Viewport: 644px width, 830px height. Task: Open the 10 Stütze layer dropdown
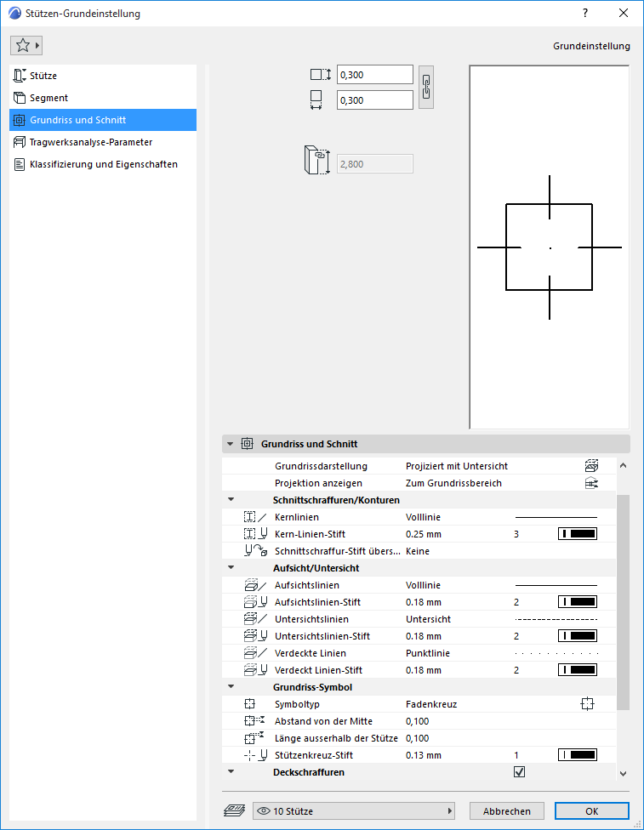pyautogui.click(x=354, y=811)
